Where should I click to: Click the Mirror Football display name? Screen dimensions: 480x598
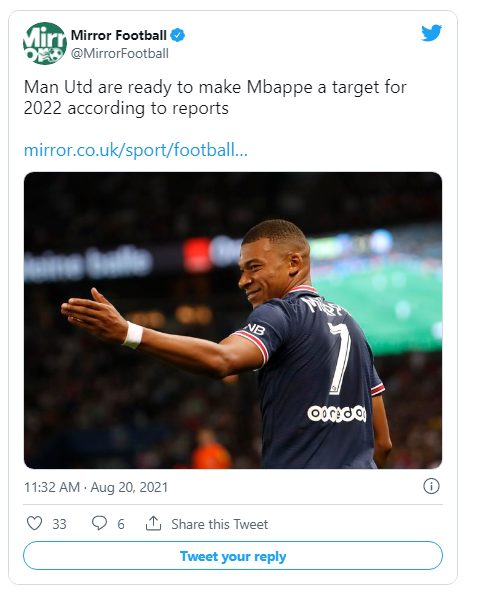[x=119, y=35]
